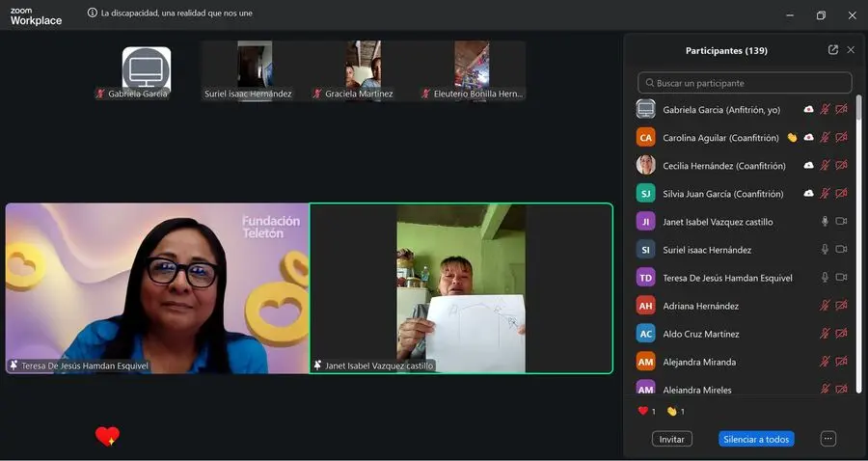
Task: Select Alejandra Mireles in the participant list
Action: pos(742,388)
